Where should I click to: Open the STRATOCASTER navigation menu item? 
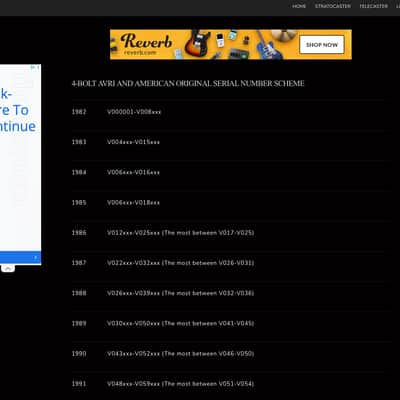pyautogui.click(x=333, y=6)
